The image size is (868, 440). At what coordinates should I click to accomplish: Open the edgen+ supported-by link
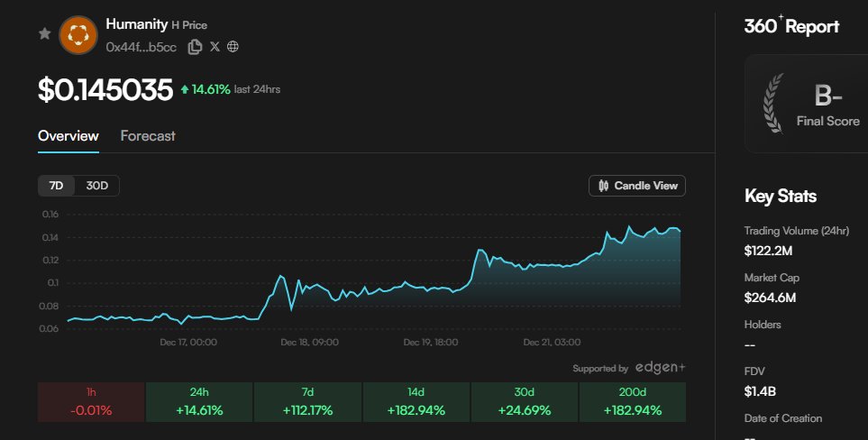pos(661,368)
